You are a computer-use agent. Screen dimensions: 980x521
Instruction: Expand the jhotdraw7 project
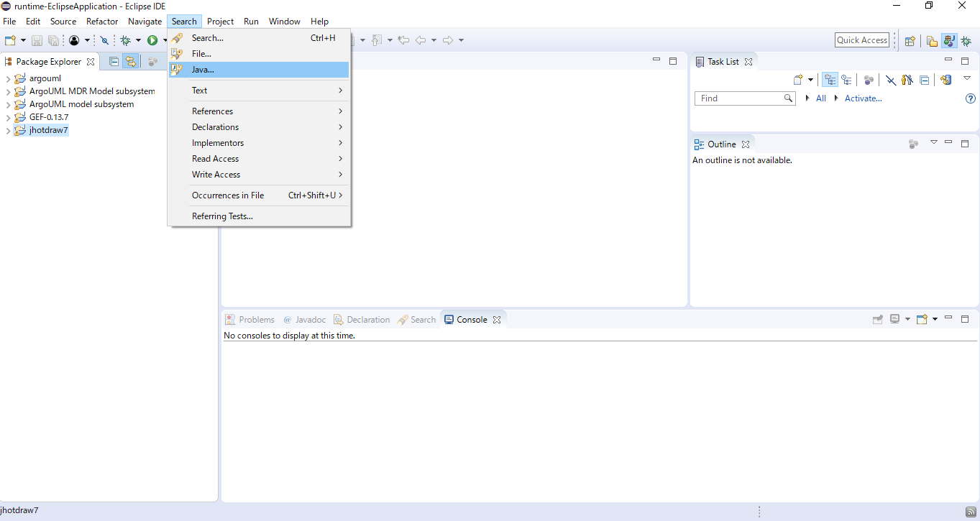click(x=8, y=130)
